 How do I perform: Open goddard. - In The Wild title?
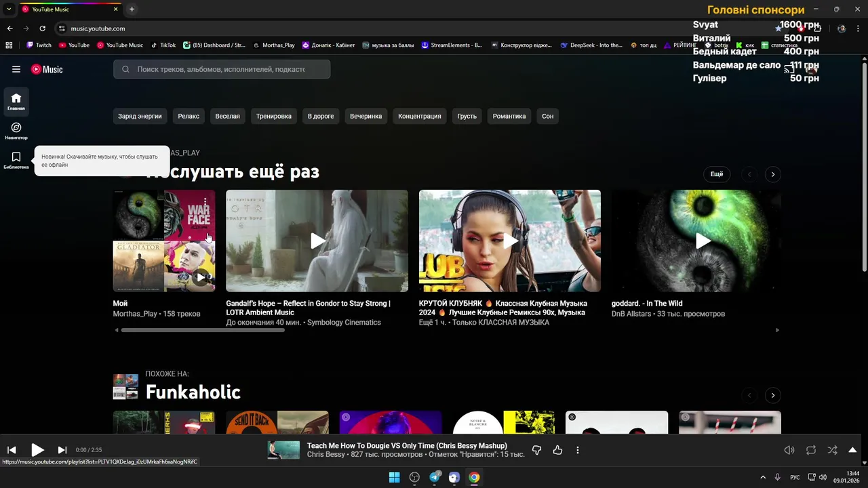pyautogui.click(x=647, y=304)
